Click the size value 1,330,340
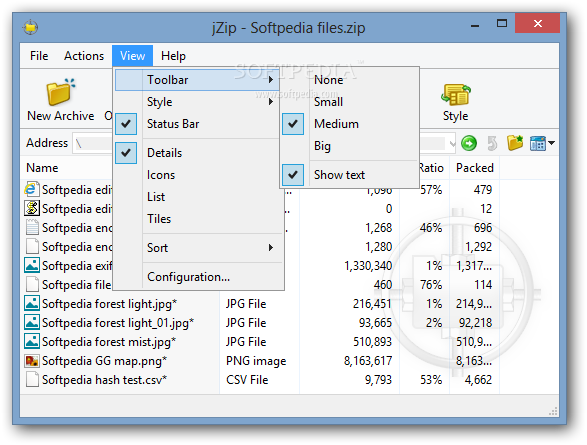587x445 pixels. pyautogui.click(x=368, y=266)
